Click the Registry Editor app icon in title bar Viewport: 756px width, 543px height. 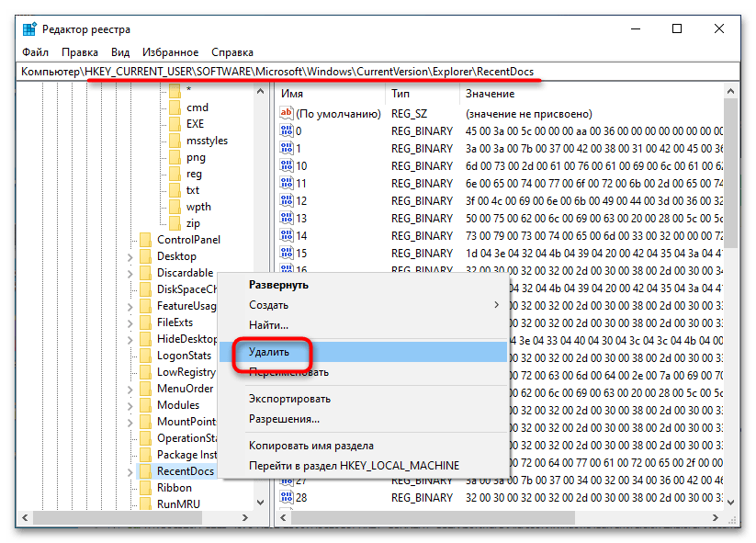point(29,29)
